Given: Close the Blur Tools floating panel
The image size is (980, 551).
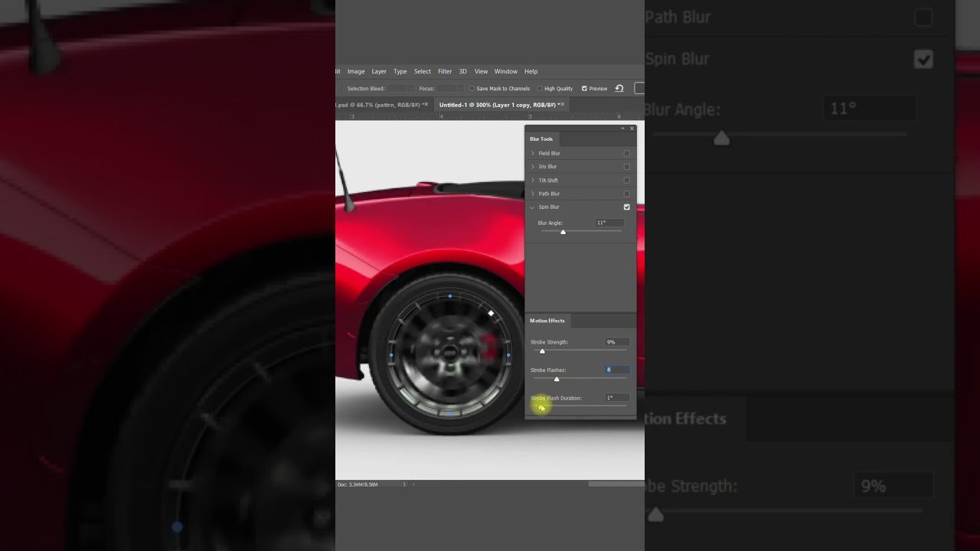Looking at the screenshot, I should 632,128.
